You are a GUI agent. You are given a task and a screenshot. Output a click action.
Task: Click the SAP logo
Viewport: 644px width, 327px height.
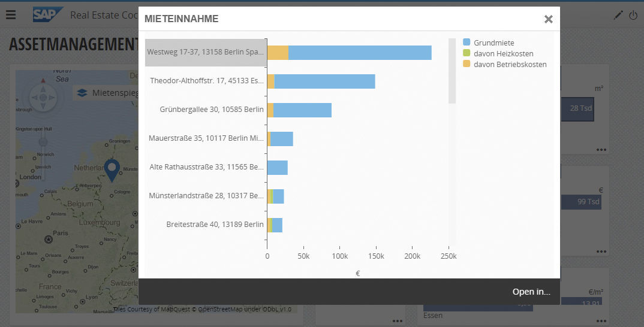tap(47, 15)
